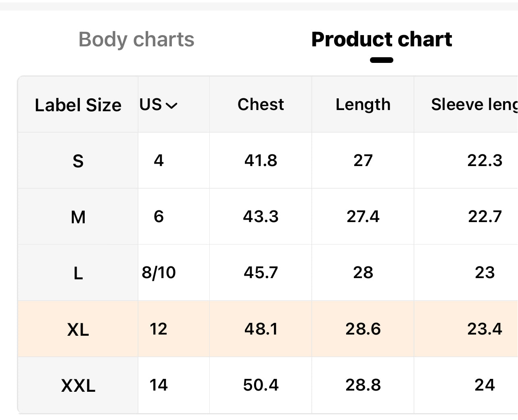Select the Product chart tab
The image size is (518, 420).
point(381,40)
